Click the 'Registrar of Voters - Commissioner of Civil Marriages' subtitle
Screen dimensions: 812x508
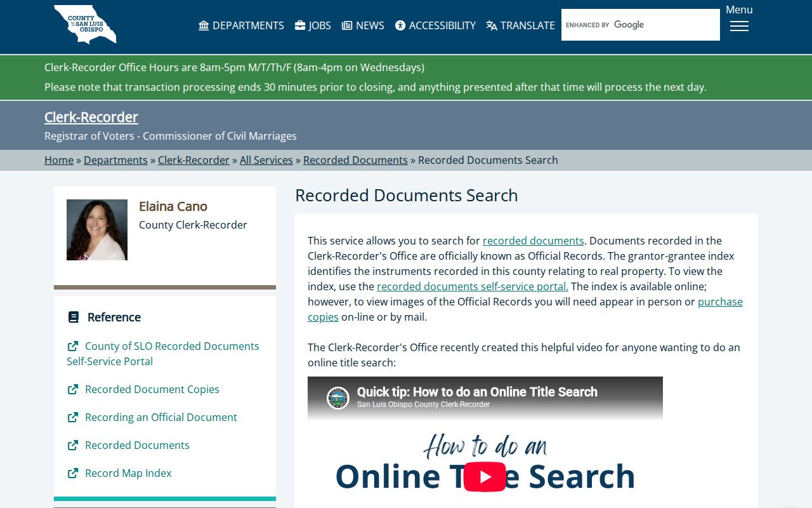click(x=171, y=136)
